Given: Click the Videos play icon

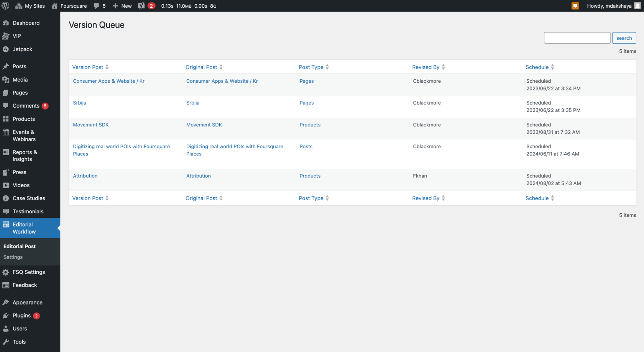Looking at the screenshot, I should click(x=6, y=185).
